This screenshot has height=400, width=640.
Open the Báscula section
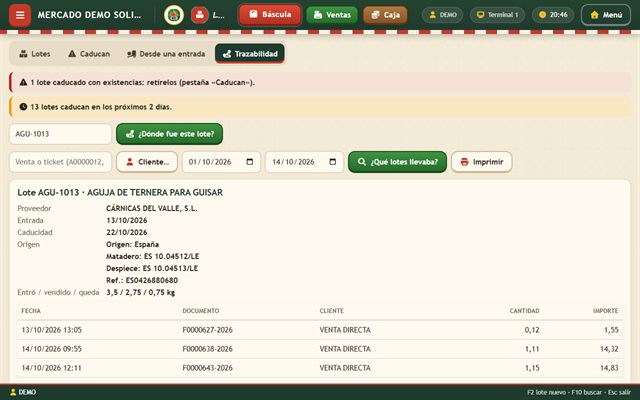[270, 15]
